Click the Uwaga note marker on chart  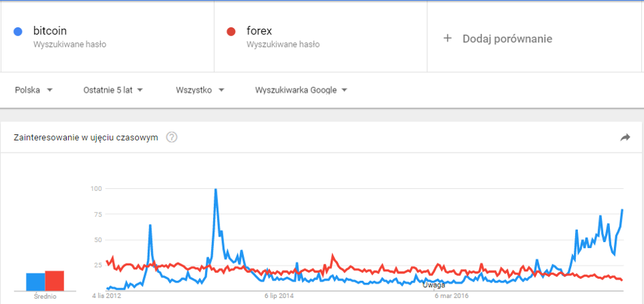pos(433,285)
